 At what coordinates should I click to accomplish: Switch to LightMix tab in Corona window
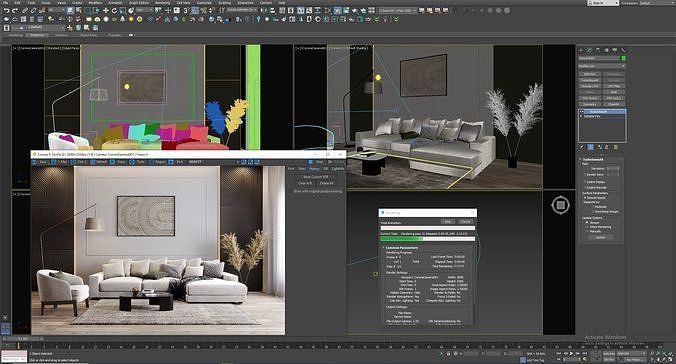(338, 169)
